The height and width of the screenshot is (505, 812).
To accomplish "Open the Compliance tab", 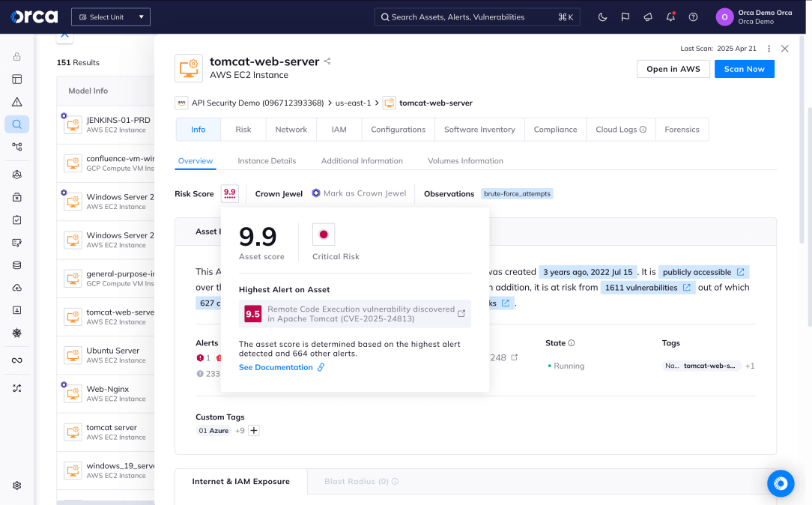I will click(555, 130).
